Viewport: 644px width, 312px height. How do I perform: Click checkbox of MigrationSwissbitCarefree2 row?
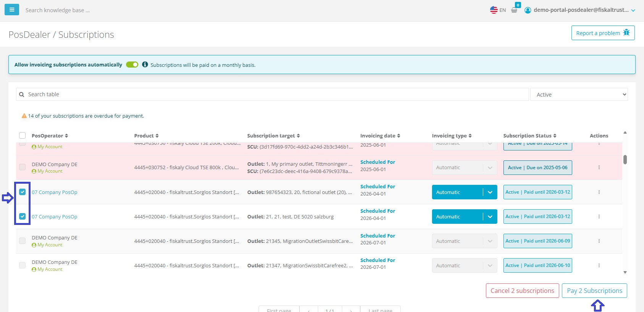click(x=23, y=265)
